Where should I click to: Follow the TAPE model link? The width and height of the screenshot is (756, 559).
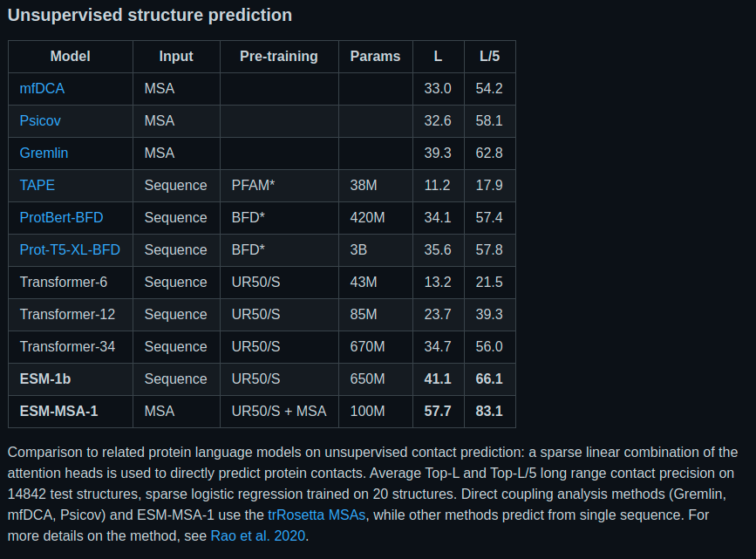pyautogui.click(x=37, y=185)
